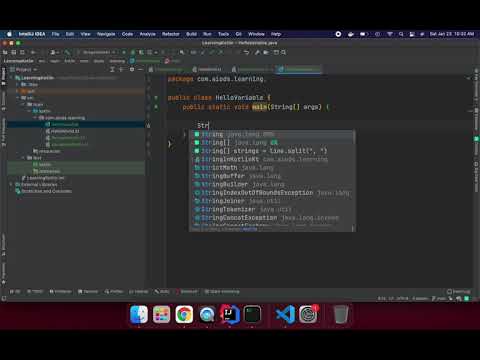Open Launchpad from the Dock
The image size is (480, 360).
coord(161,314)
